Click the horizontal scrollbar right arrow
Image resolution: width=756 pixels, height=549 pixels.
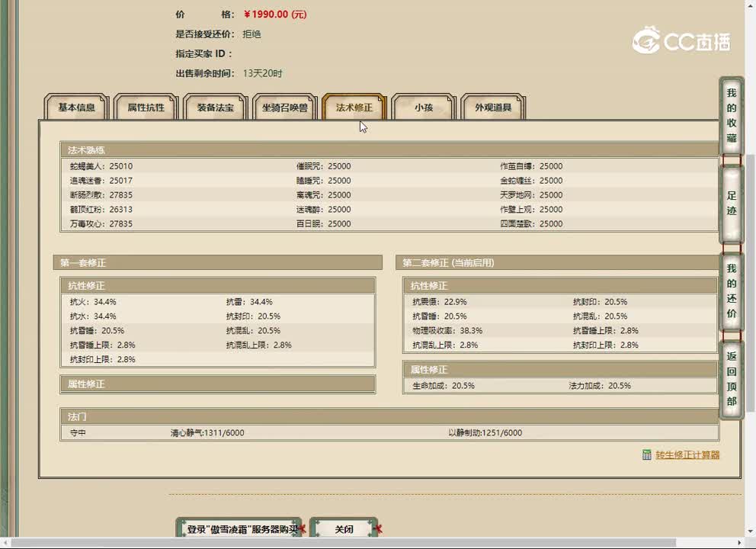[x=739, y=543]
